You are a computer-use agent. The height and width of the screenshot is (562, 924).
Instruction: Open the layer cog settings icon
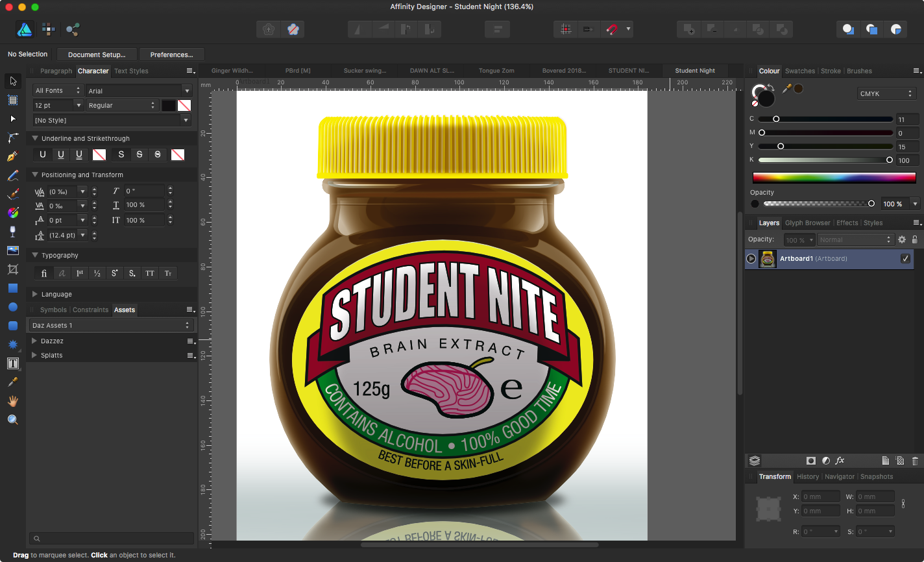pos(901,239)
